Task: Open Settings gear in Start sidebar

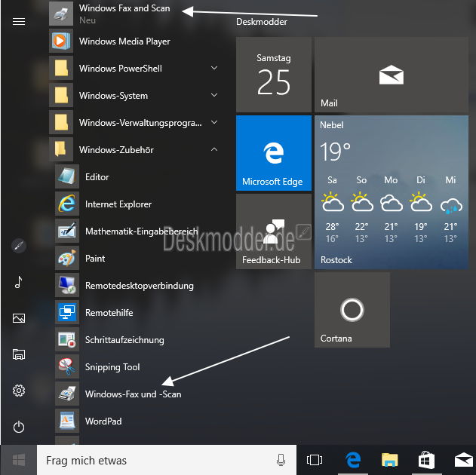Action: coord(19,391)
